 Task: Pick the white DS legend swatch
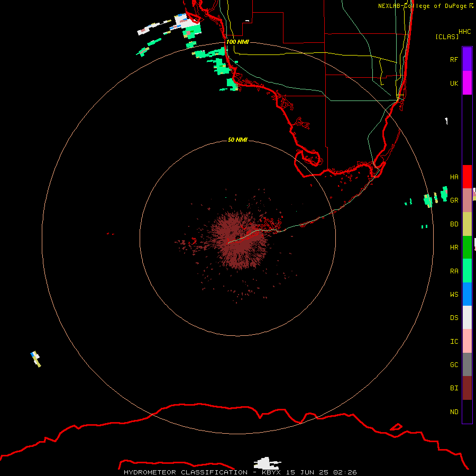[467, 317]
